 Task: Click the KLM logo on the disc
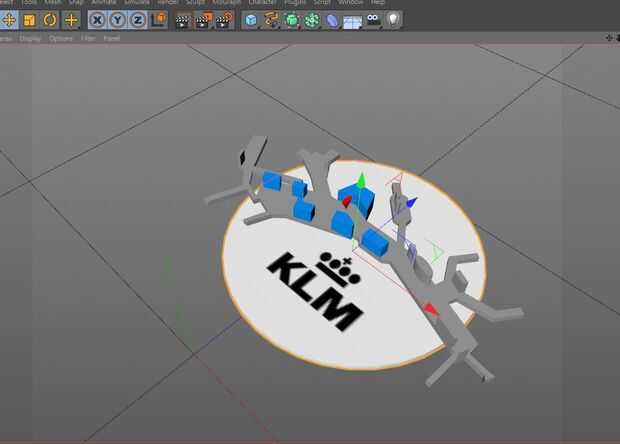[315, 290]
